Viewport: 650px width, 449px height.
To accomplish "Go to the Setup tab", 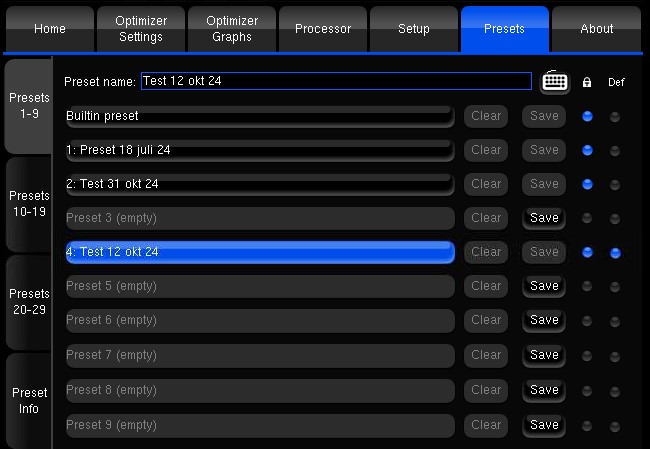I will click(414, 29).
